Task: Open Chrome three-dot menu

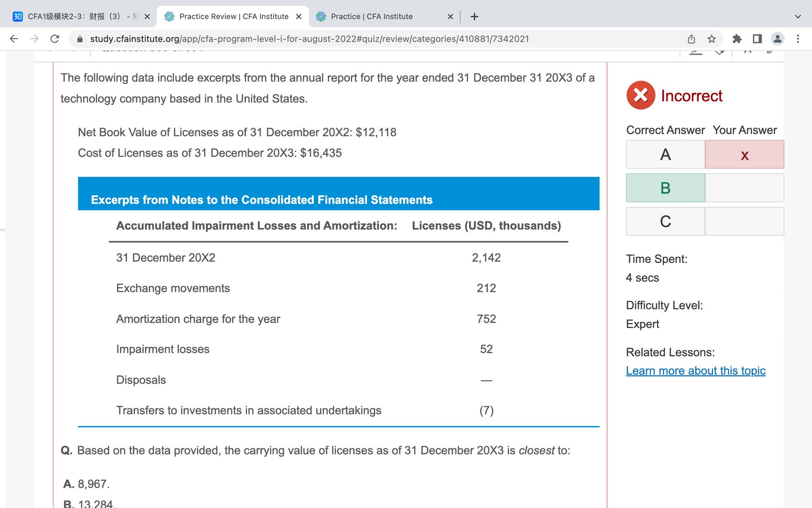Action: [798, 39]
